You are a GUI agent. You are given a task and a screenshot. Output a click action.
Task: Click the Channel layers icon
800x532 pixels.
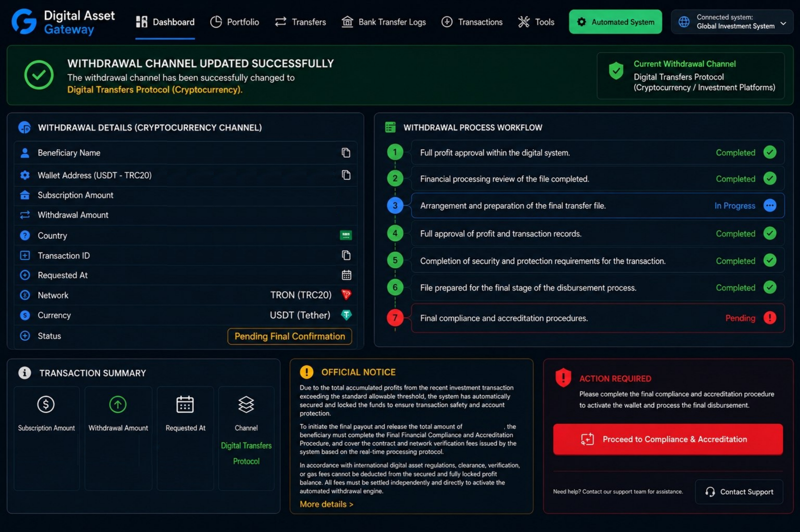click(x=246, y=404)
